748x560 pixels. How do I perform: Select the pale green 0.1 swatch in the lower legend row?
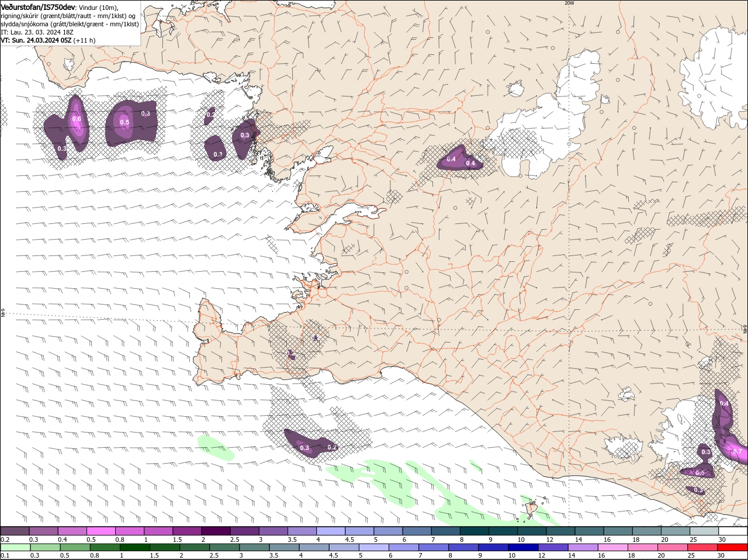[15, 547]
